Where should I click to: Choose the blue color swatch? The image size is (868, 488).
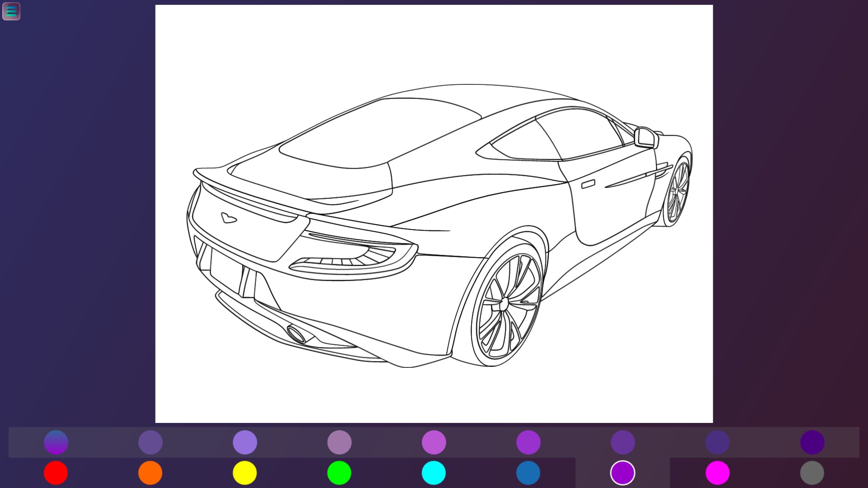[x=528, y=473]
